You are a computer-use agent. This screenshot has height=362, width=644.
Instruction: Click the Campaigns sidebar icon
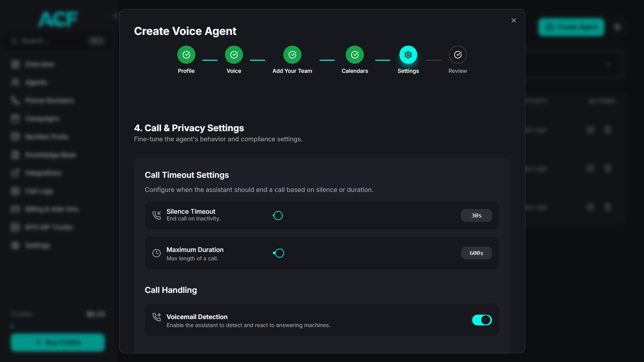pos(15,118)
